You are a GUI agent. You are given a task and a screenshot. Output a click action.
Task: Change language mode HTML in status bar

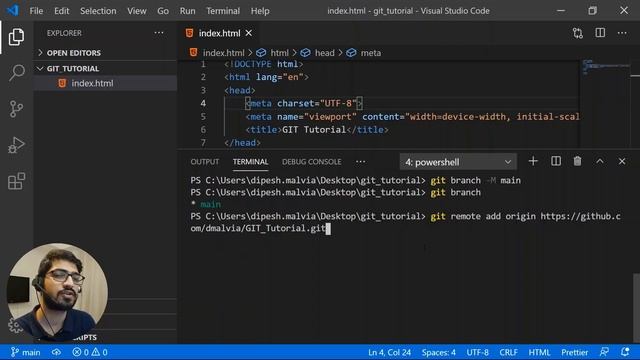539,352
